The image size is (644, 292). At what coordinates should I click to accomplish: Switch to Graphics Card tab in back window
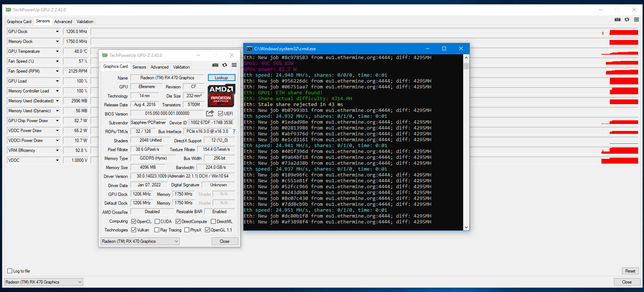(x=19, y=22)
